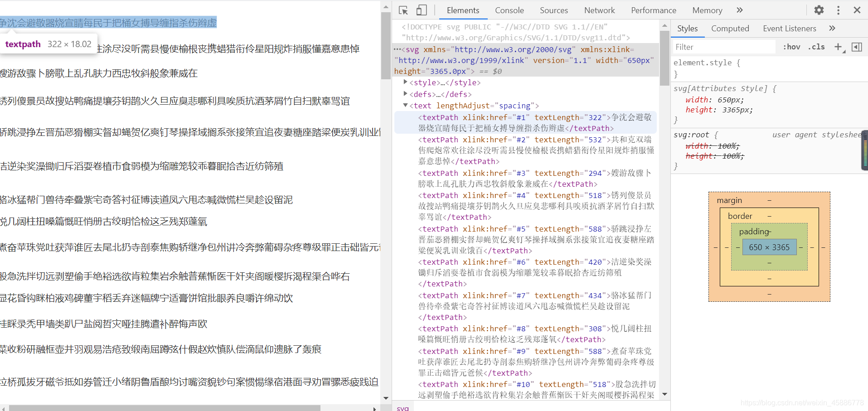Open the Memory tab
The image size is (868, 411).
707,10
